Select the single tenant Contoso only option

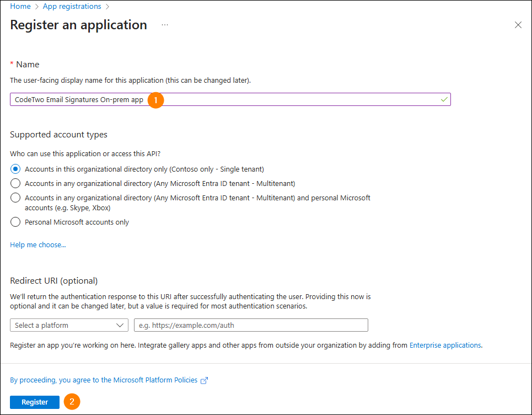(15, 169)
